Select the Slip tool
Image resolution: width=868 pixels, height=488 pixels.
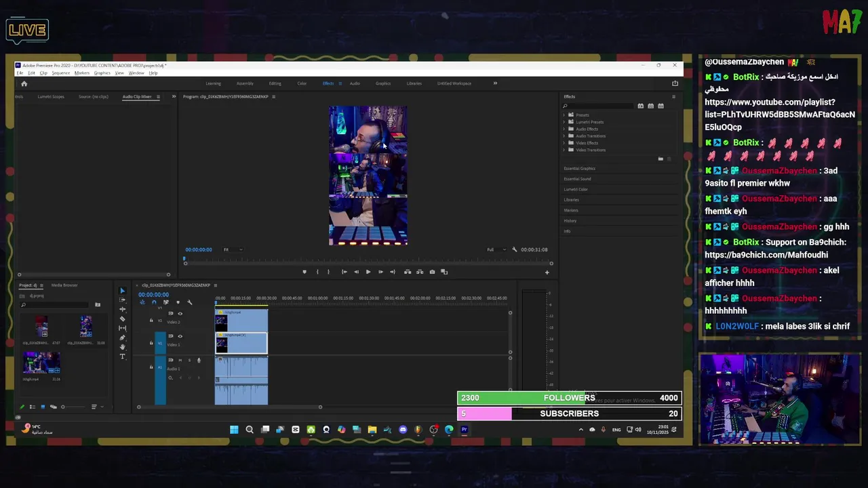[x=122, y=328]
